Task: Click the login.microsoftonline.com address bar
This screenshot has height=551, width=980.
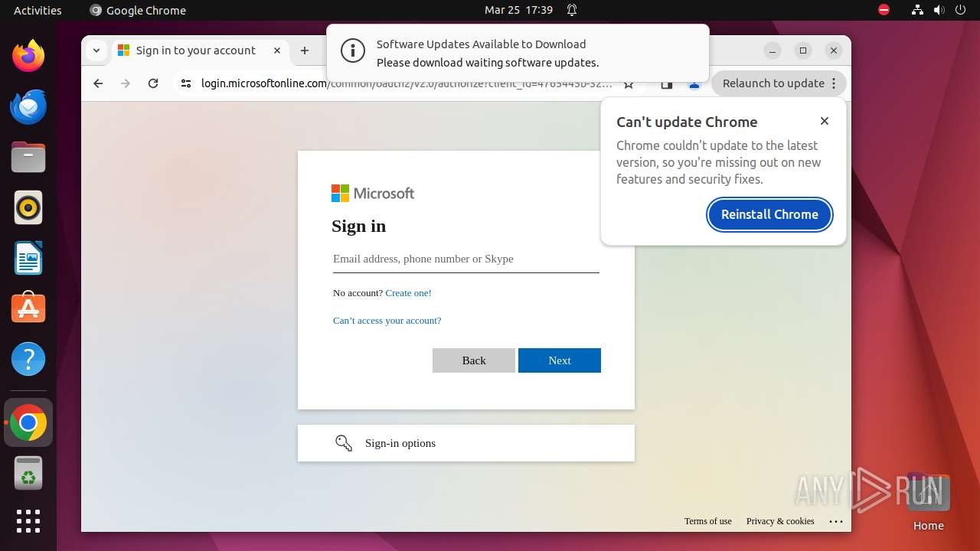Action: pos(406,83)
